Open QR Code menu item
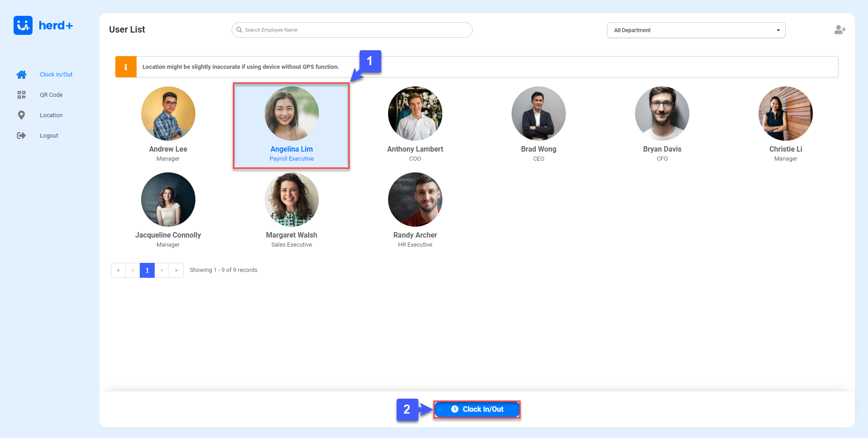Viewport: 868px width, 438px height. (x=51, y=95)
